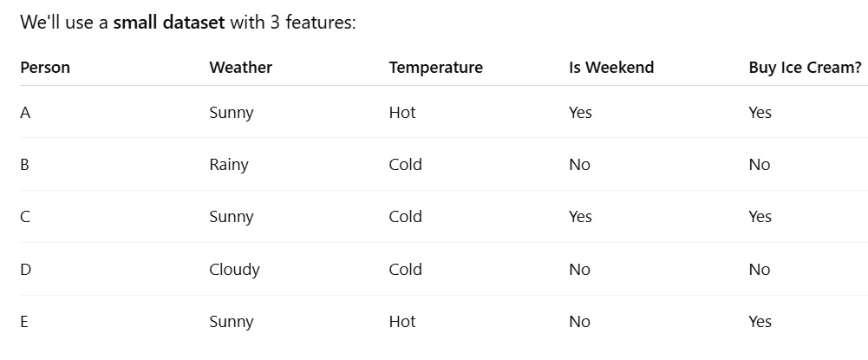Click Hot temperature in row A
Image resolution: width=868 pixels, height=360 pixels.
[x=401, y=113]
